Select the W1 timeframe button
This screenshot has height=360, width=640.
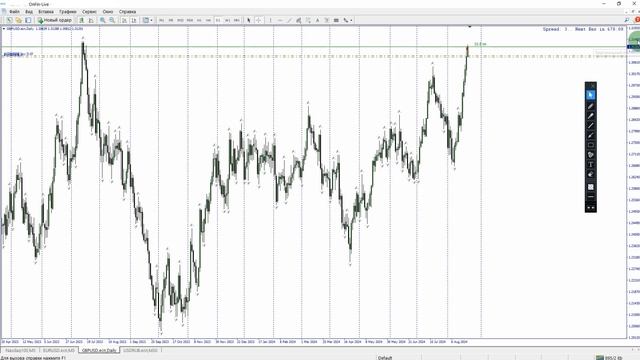pos(227,20)
